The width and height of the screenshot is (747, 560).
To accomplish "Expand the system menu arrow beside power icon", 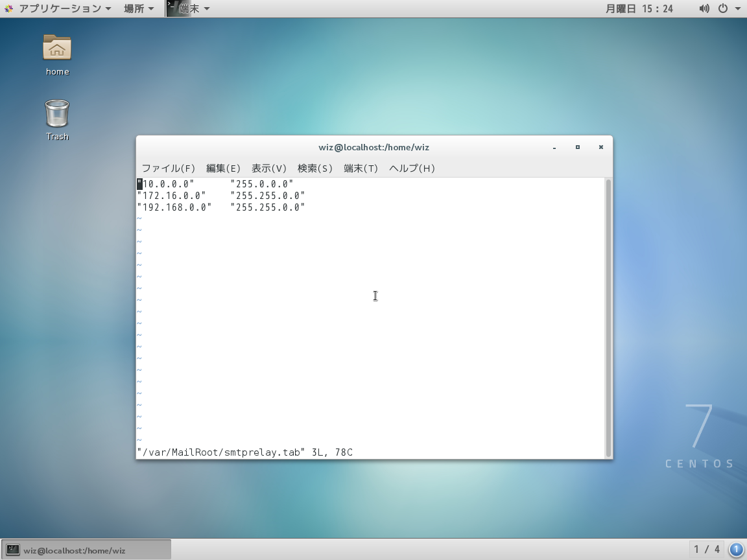I will click(738, 8).
